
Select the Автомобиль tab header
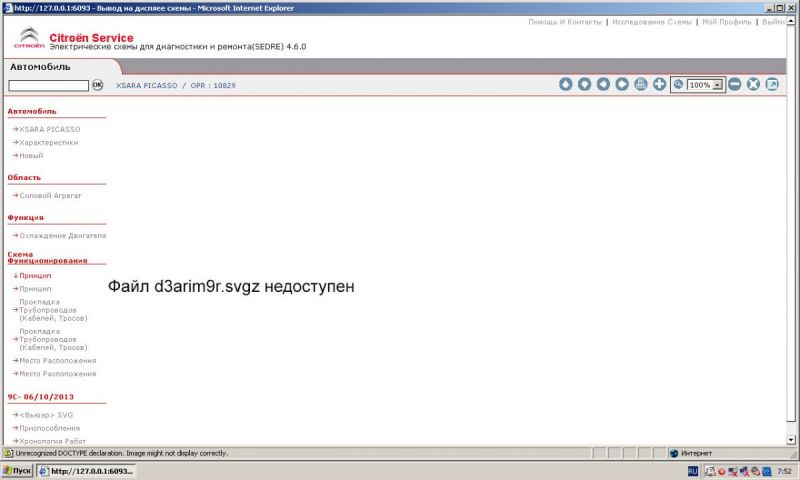40,67
